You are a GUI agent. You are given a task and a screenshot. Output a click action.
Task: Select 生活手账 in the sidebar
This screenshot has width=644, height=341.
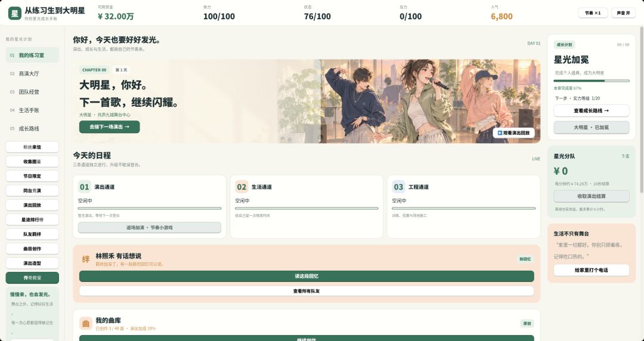pos(32,110)
